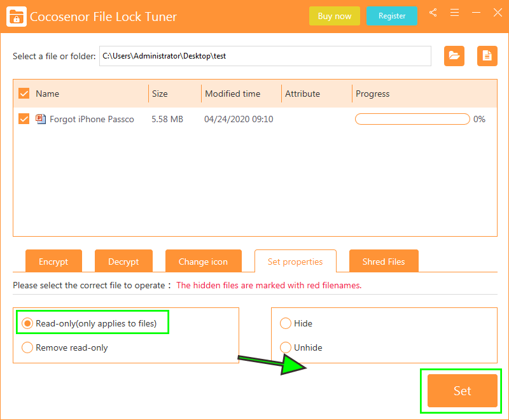Click the Register button
The width and height of the screenshot is (509, 420).
(392, 16)
